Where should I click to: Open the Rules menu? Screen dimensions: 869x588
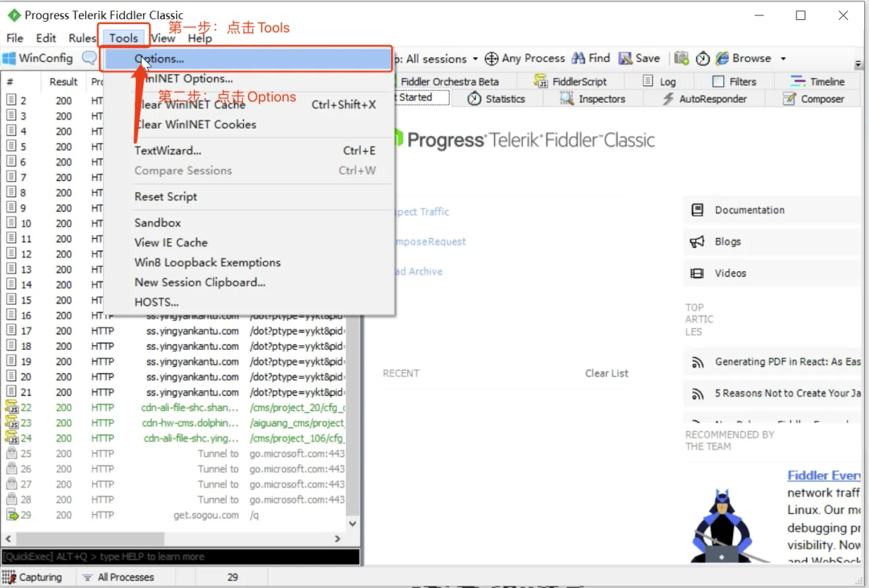(x=82, y=38)
